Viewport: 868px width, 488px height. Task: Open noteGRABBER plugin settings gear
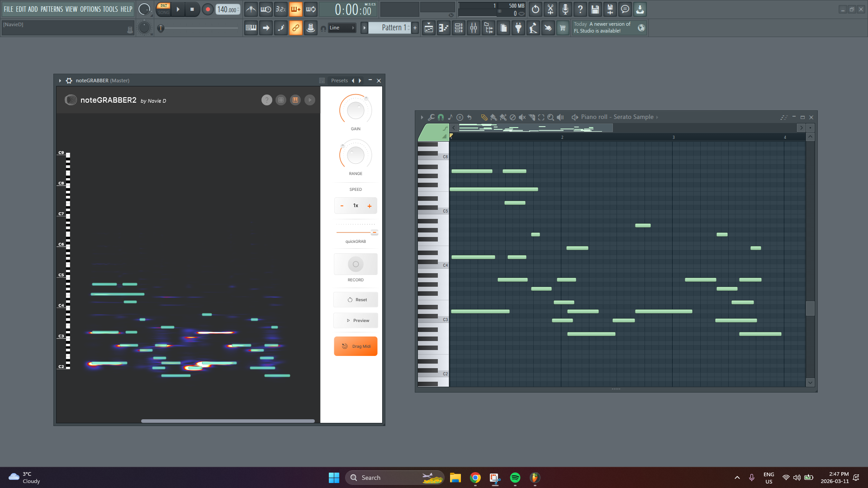coord(69,81)
